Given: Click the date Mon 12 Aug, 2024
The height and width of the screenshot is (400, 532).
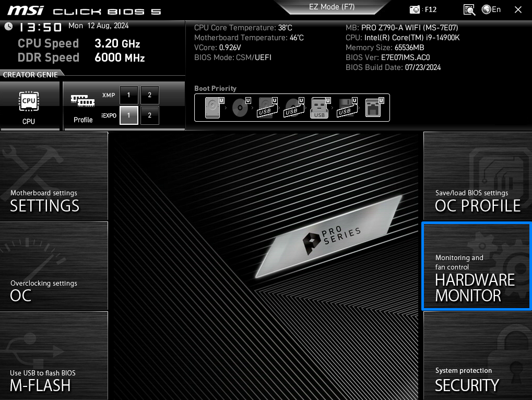Looking at the screenshot, I should [x=98, y=26].
